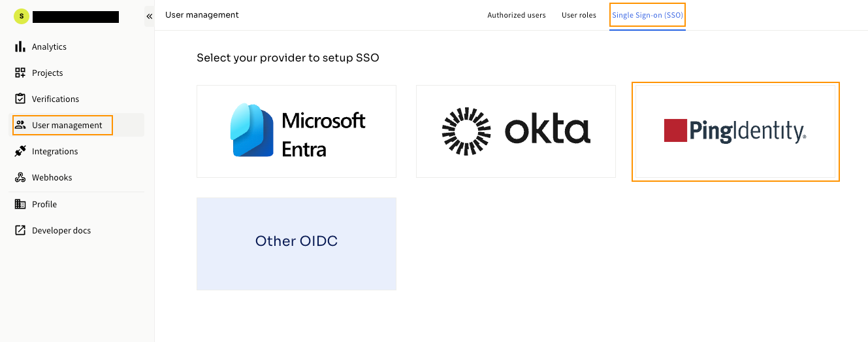This screenshot has width=868, height=342.
Task: Choose Okta as SSO provider
Action: point(516,131)
